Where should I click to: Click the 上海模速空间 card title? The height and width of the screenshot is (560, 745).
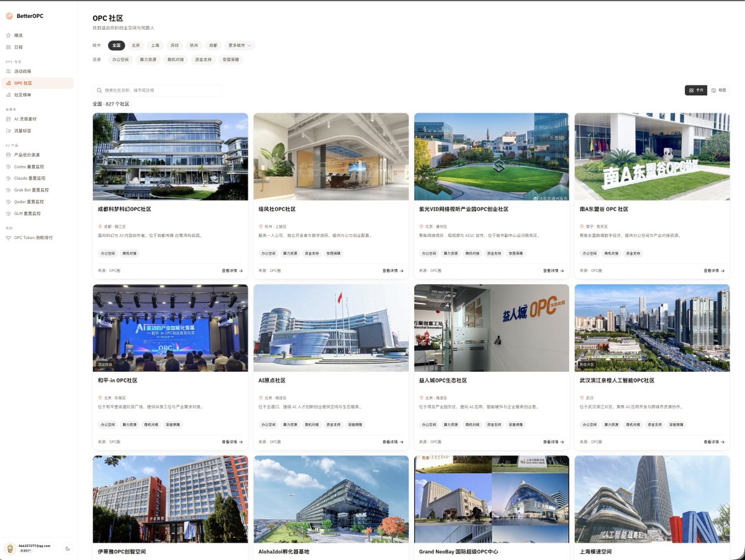coord(596,552)
